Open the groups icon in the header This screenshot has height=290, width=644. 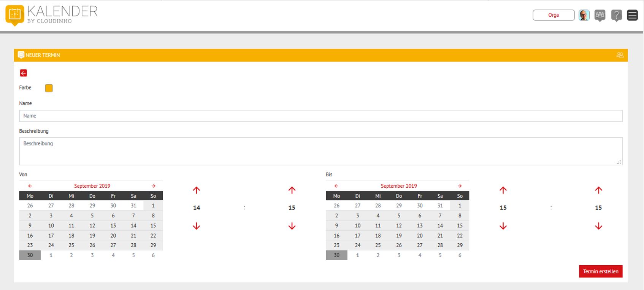point(600,16)
